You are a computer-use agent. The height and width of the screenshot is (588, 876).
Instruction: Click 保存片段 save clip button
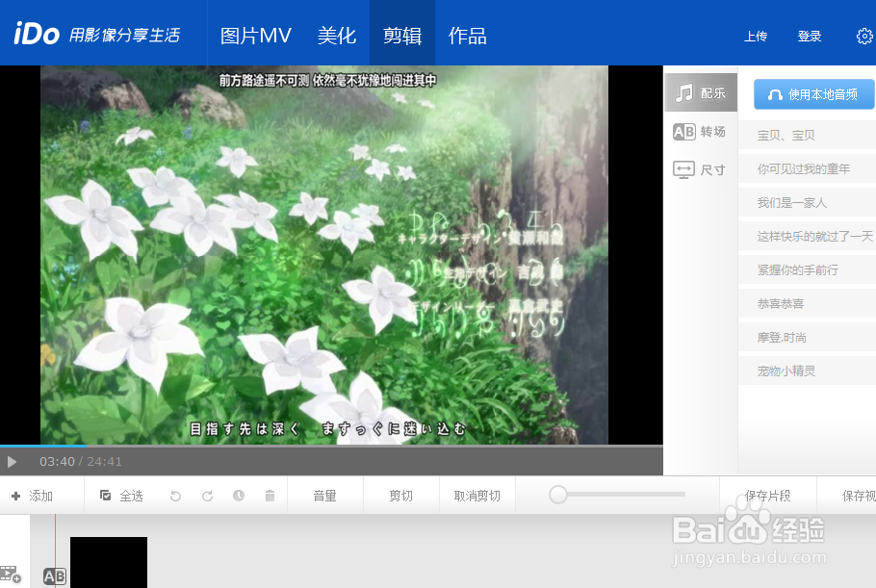pos(767,496)
